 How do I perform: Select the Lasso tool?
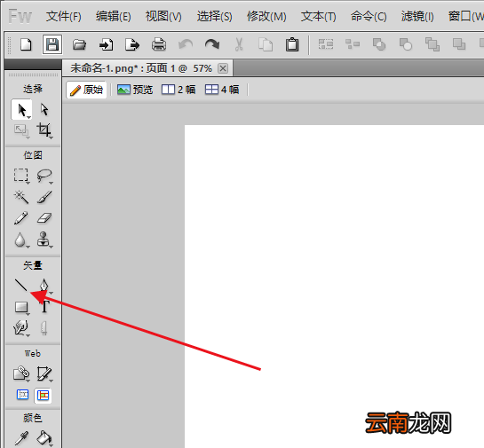coord(44,176)
